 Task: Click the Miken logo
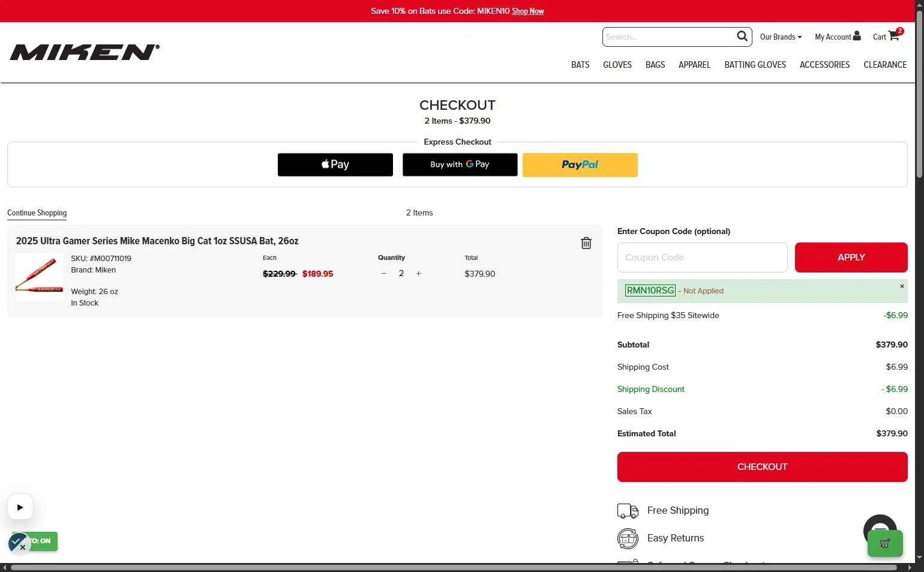tap(85, 52)
